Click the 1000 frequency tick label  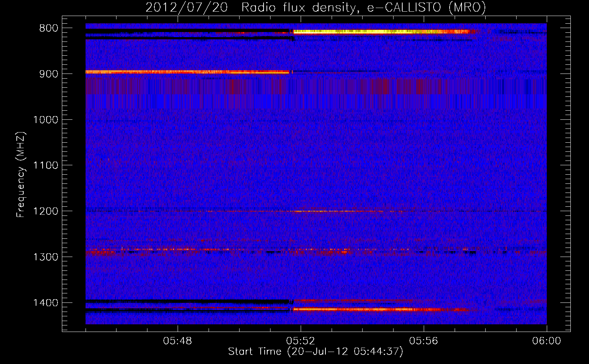(46, 120)
